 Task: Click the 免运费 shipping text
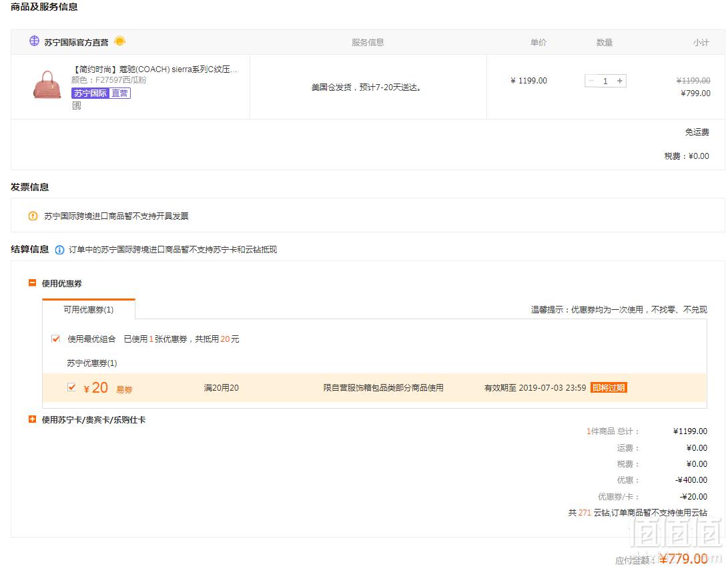pos(697,132)
